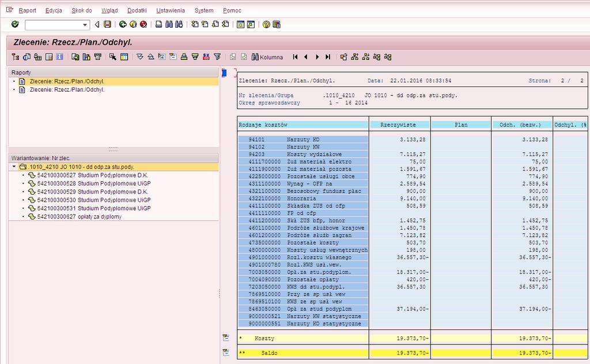Select row 94101 Narzuty KO
Viewport: 590px width, 364px height.
tap(303, 139)
